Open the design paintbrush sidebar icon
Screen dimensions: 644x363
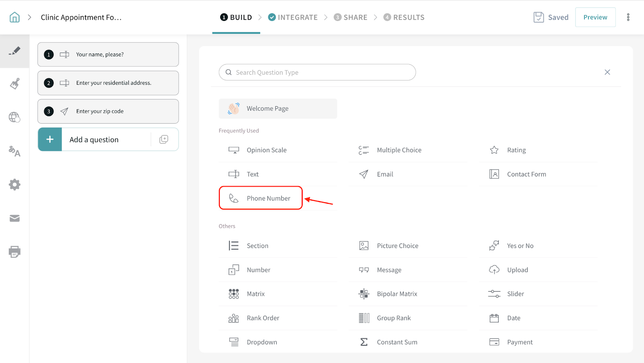pyautogui.click(x=14, y=84)
